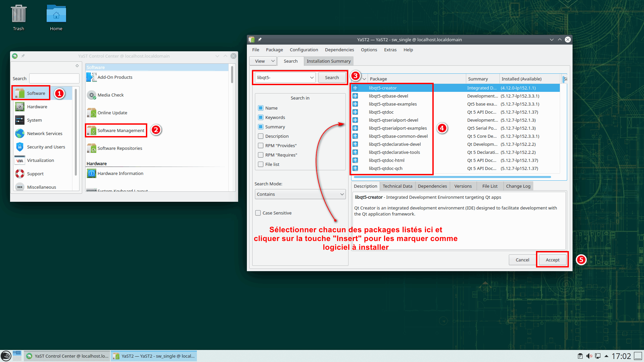
Task: Expand the libqt5- search term combo box
Action: 312,77
